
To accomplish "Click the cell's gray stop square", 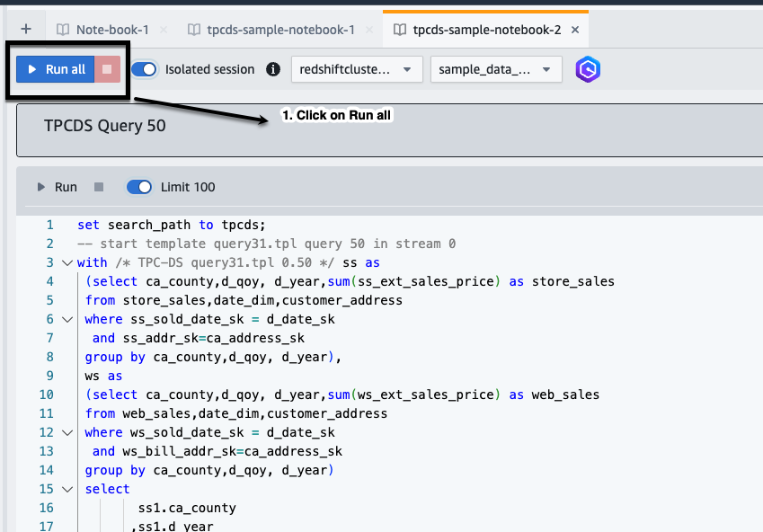I will tap(99, 187).
